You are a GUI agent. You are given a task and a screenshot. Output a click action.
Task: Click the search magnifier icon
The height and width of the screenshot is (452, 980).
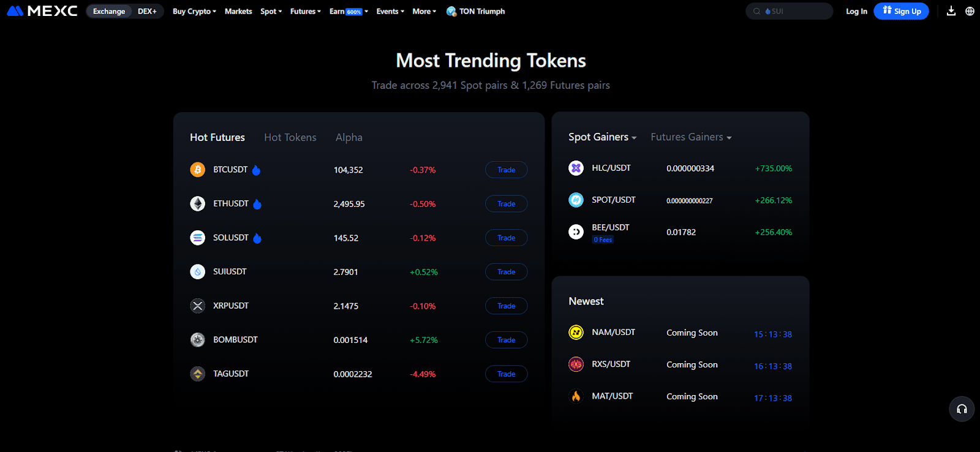click(756, 11)
